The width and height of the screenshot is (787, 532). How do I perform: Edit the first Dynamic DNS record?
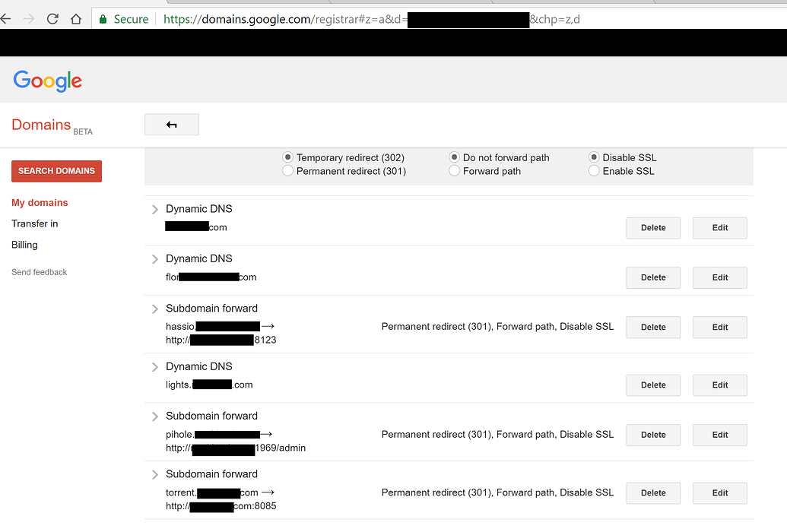pyautogui.click(x=720, y=228)
